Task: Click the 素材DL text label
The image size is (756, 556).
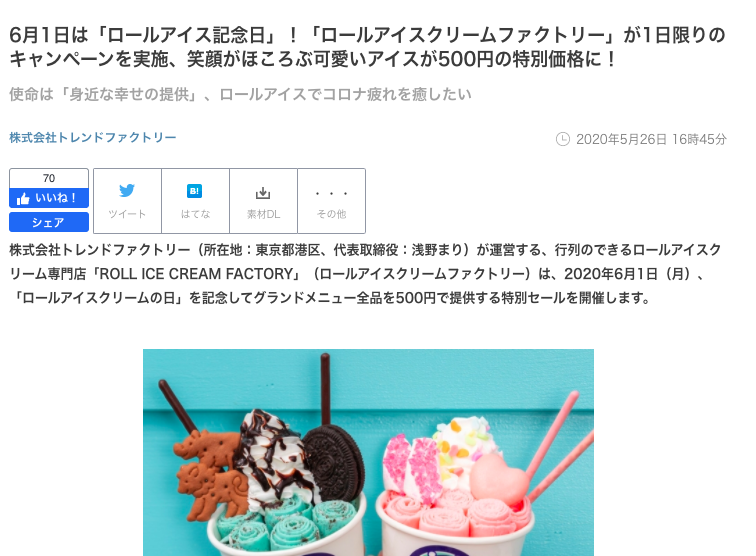Action: point(263,214)
